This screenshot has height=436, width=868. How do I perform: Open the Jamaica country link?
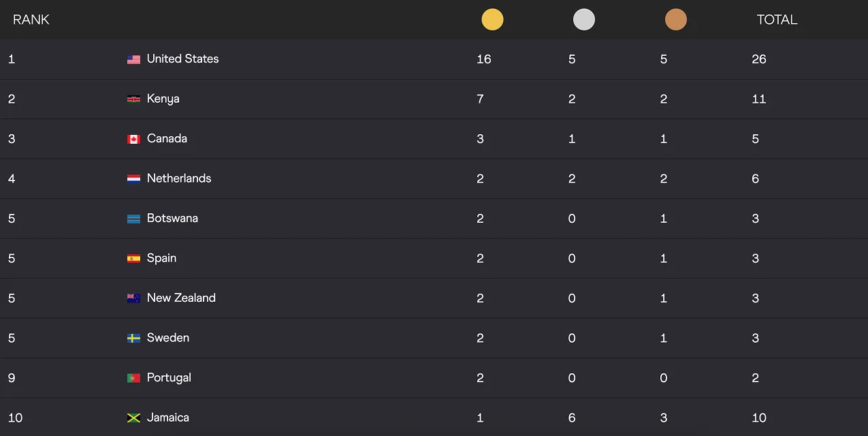click(x=167, y=418)
